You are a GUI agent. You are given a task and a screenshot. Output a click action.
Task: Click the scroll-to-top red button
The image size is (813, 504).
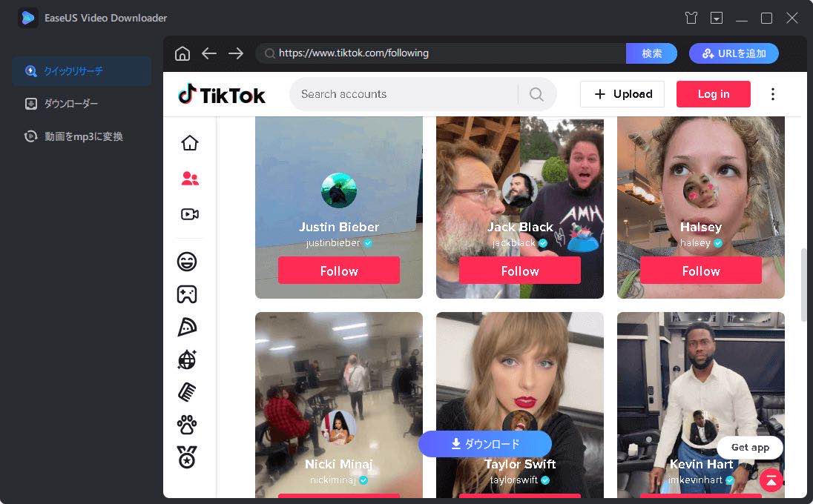tap(771, 480)
